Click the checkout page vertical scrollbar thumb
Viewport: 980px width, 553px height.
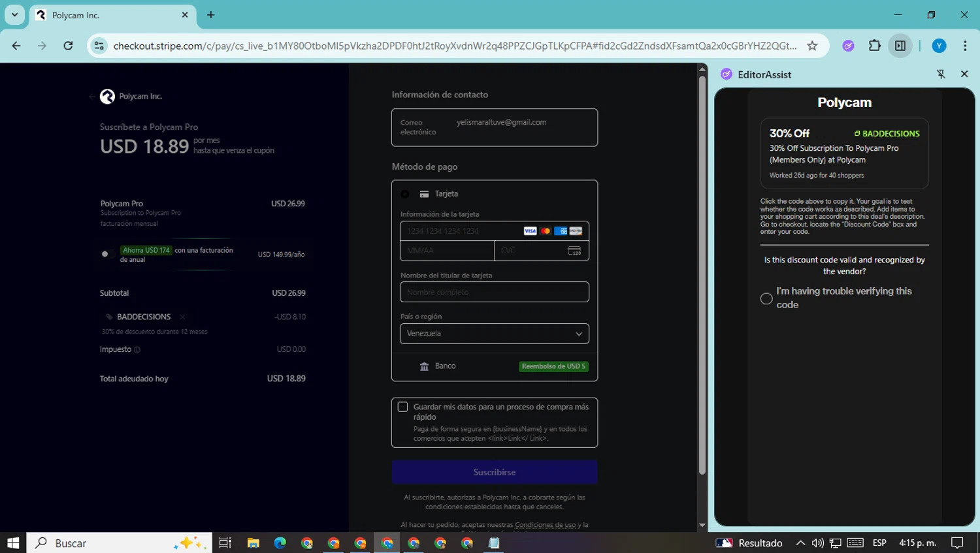[702, 276]
